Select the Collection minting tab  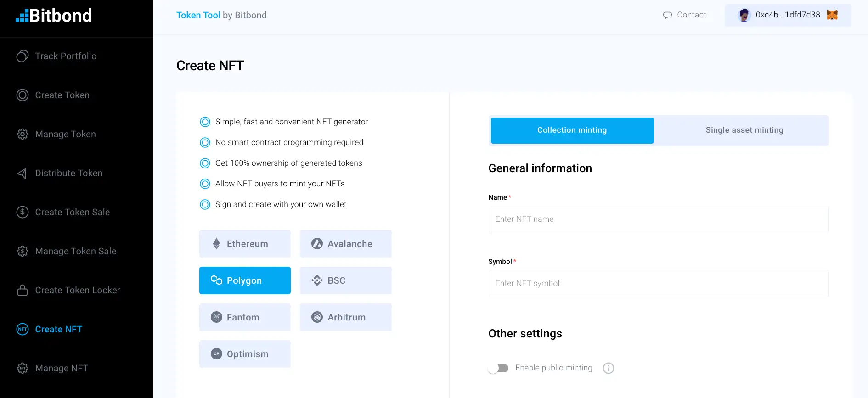(x=572, y=130)
